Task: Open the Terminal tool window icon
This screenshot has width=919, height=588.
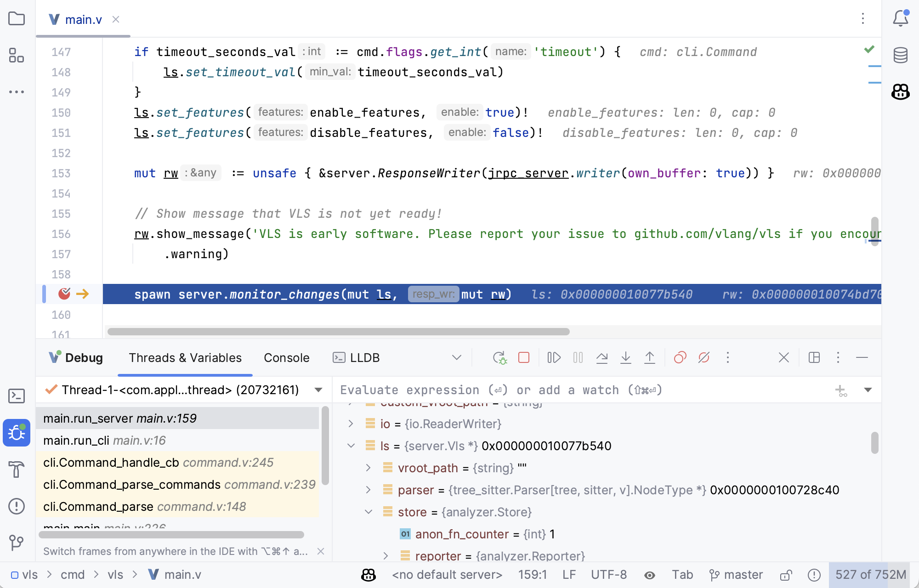Action: coord(17,396)
